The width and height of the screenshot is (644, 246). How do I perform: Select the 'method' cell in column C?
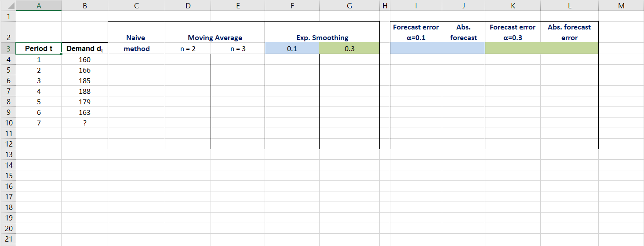(x=136, y=48)
